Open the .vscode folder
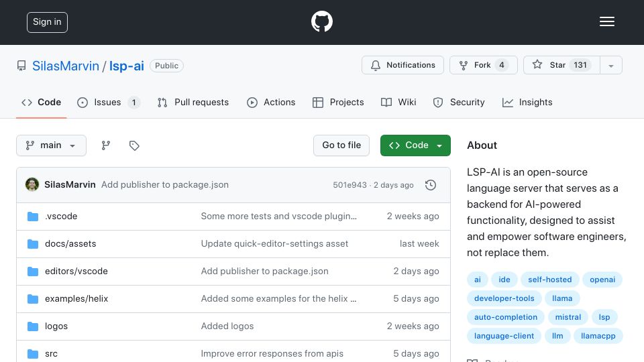Viewport: 644px width, 362px height. (x=61, y=217)
